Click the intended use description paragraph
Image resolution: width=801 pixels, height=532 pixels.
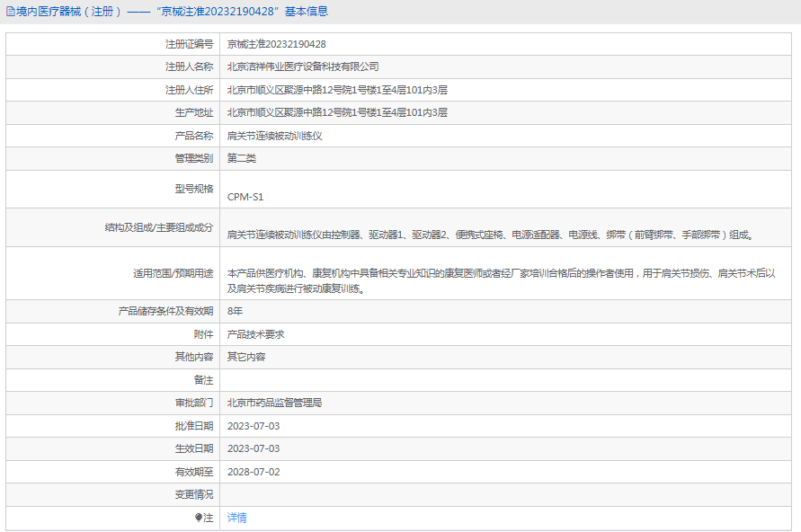click(501, 280)
